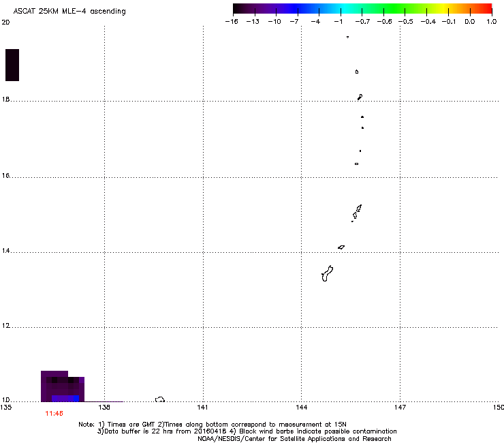Click the longitude label "147"
The width and height of the screenshot is (504, 443).
400,408
